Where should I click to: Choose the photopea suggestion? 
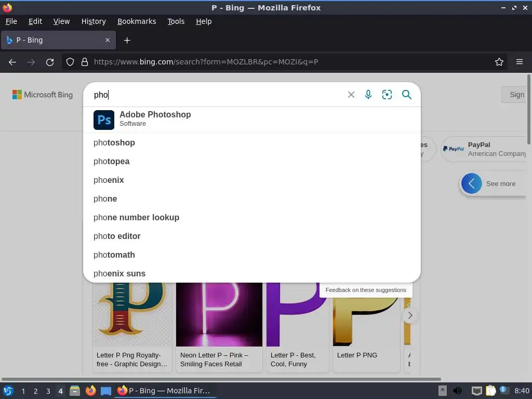pyautogui.click(x=252, y=162)
